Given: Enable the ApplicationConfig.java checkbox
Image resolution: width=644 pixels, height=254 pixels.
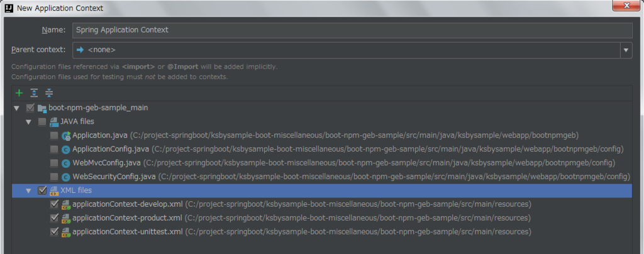Looking at the screenshot, I should point(54,150).
